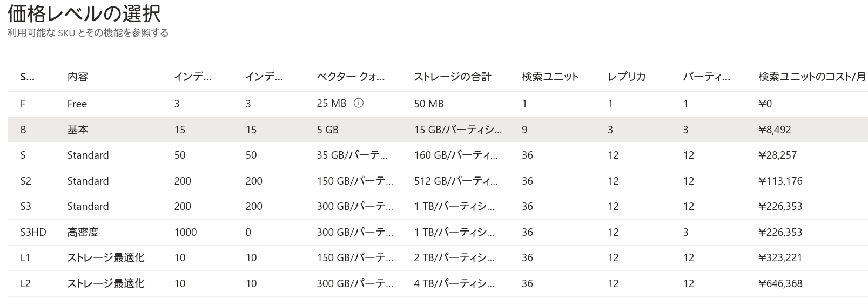Click the ストレージの合計 column header
Image resolution: width=868 pixels, height=299 pixels.
(x=453, y=77)
